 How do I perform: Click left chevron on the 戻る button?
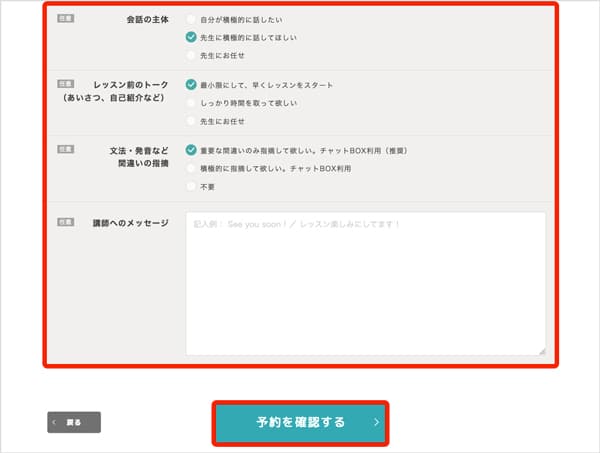pyautogui.click(x=56, y=422)
